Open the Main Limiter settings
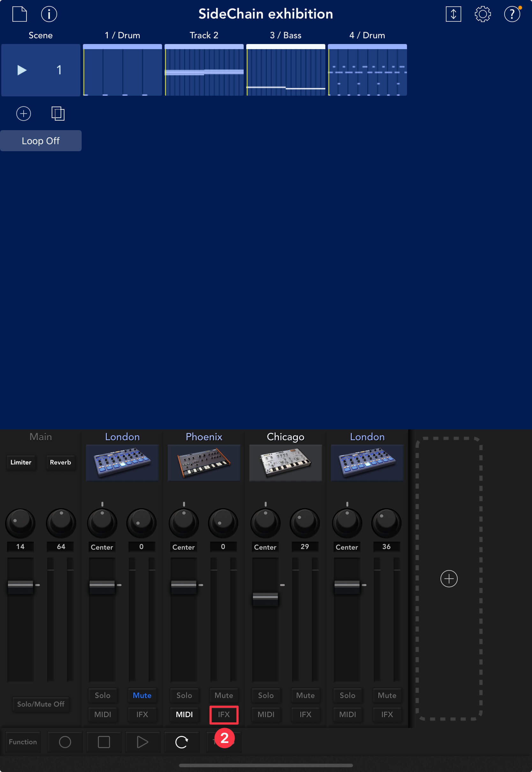This screenshot has width=532, height=772. click(x=21, y=462)
